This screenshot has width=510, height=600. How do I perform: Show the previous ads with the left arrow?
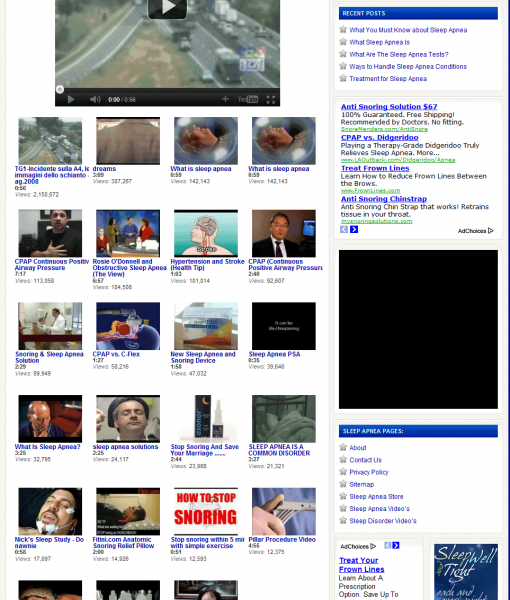pos(344,229)
